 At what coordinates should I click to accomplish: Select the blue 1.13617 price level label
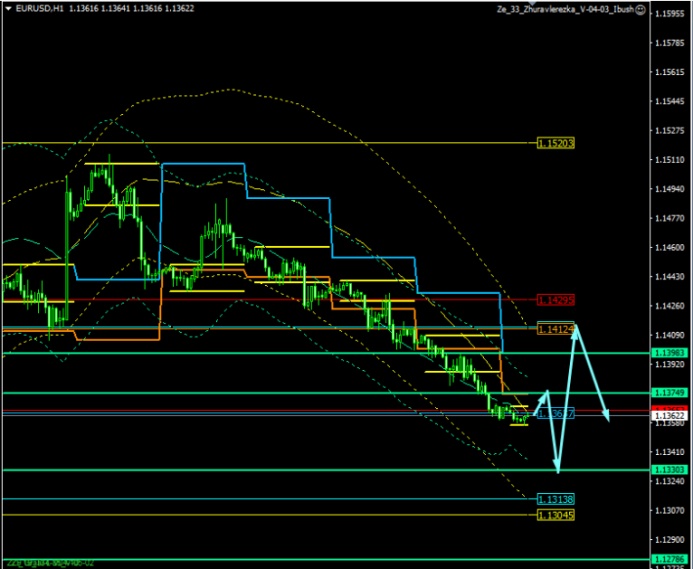(x=555, y=413)
